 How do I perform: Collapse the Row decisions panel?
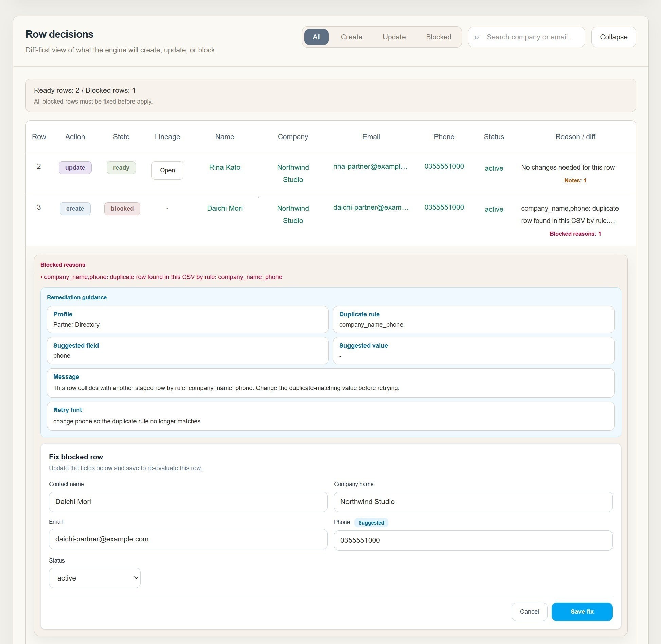[x=613, y=37]
